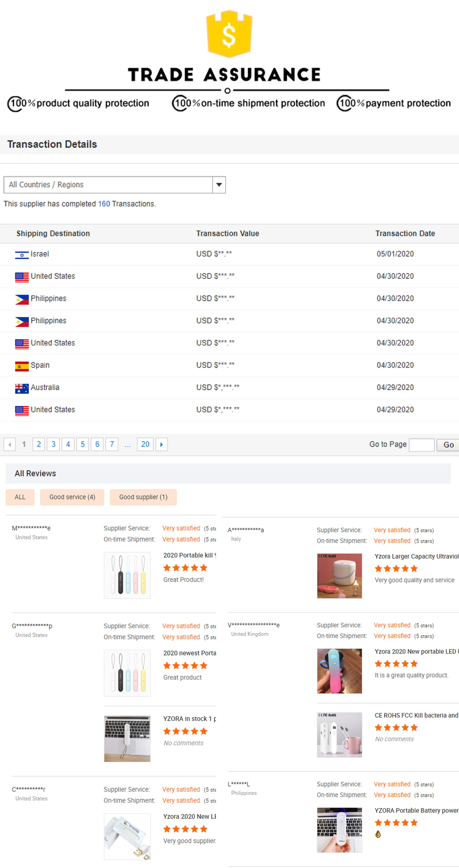Go to next page using arrow
This screenshot has height=868, width=459.
tap(161, 444)
